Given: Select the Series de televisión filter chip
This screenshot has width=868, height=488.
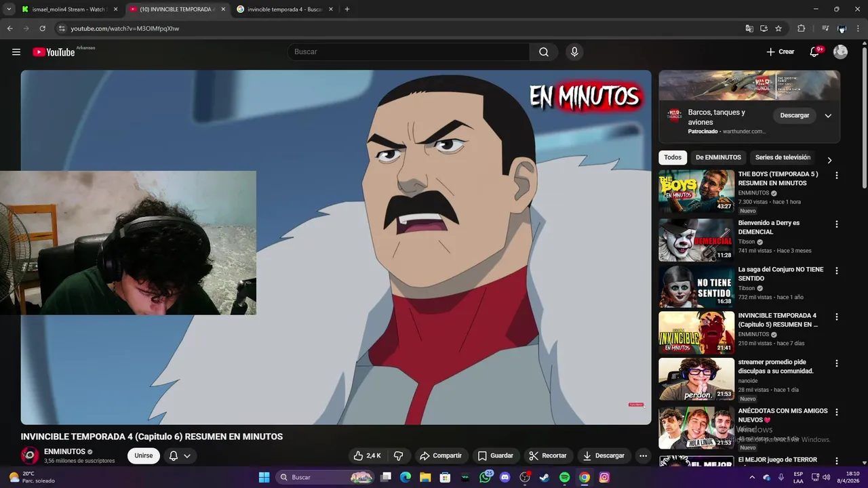Looking at the screenshot, I should [783, 157].
